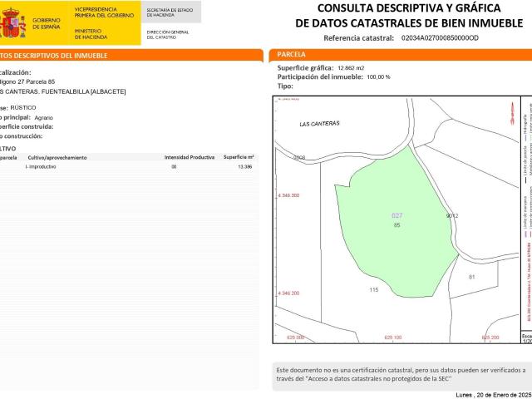Click the LAS CANTERAS map label
This screenshot has height=399, width=532.
319,124
